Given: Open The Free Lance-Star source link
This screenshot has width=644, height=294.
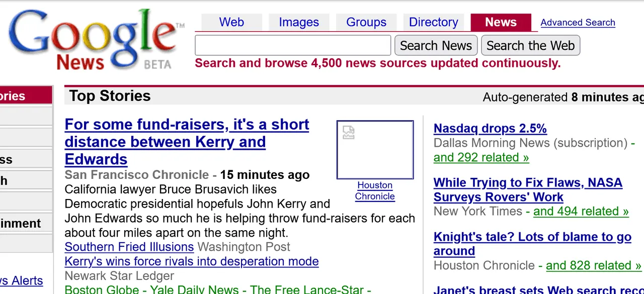Looking at the screenshot, I should pos(307,289).
